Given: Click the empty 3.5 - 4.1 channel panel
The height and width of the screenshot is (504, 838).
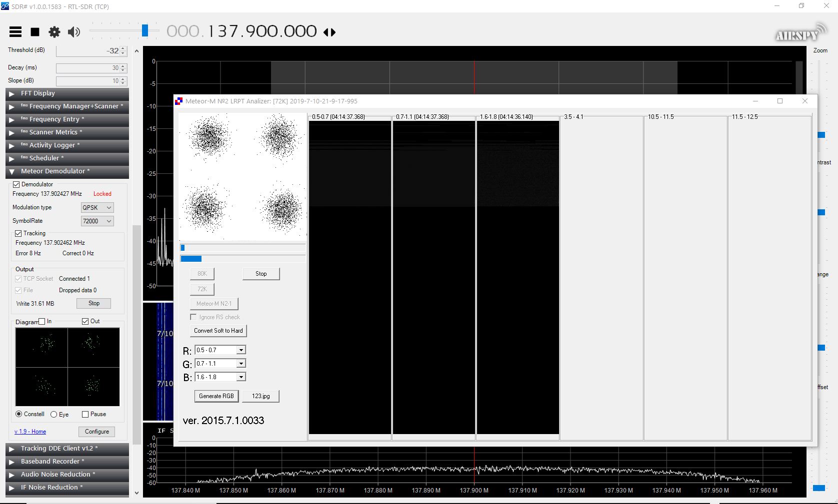Looking at the screenshot, I should pyautogui.click(x=601, y=278).
